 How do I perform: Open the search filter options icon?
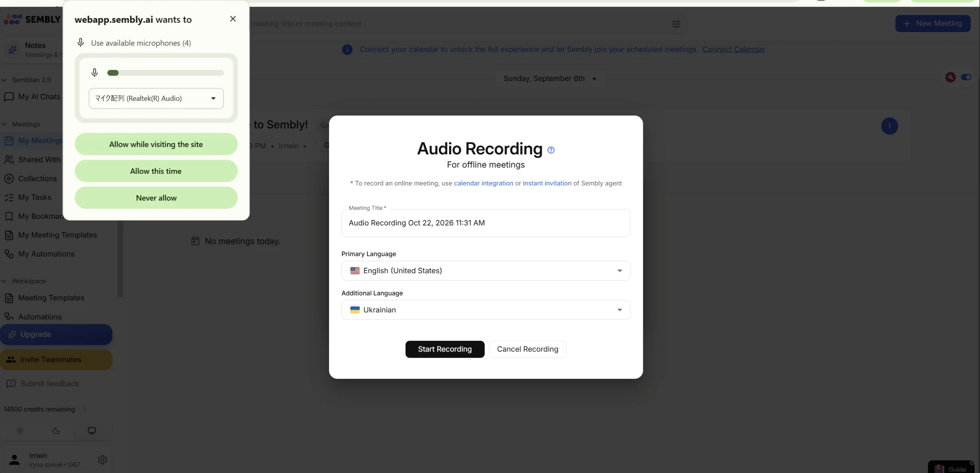pos(676,24)
